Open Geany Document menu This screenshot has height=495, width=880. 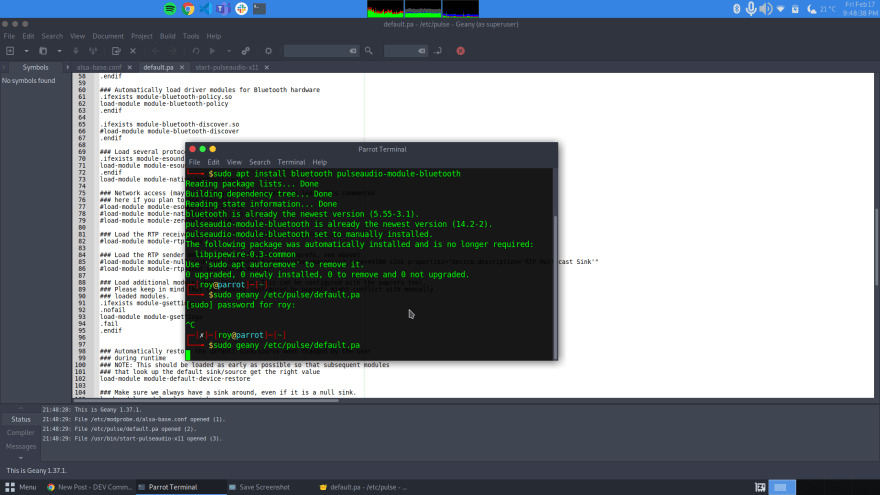tap(108, 36)
